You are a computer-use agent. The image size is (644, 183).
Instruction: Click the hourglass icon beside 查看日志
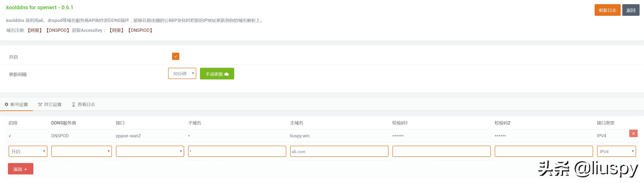point(74,104)
